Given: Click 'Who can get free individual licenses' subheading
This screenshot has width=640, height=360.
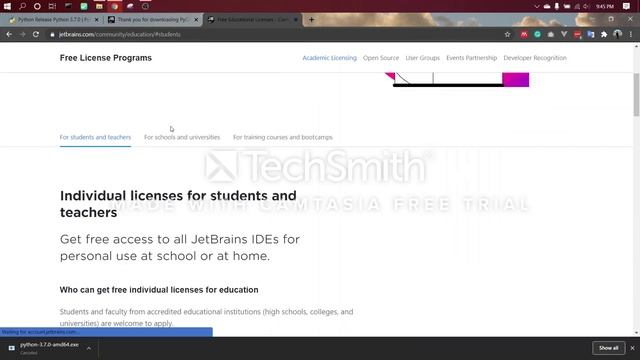Looking at the screenshot, I should (159, 290).
